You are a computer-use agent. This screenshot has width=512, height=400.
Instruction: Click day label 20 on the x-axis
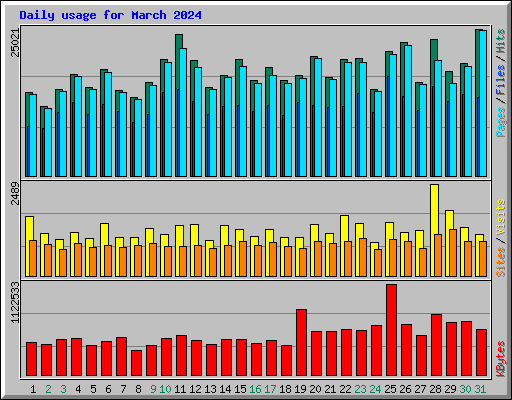[x=315, y=389]
